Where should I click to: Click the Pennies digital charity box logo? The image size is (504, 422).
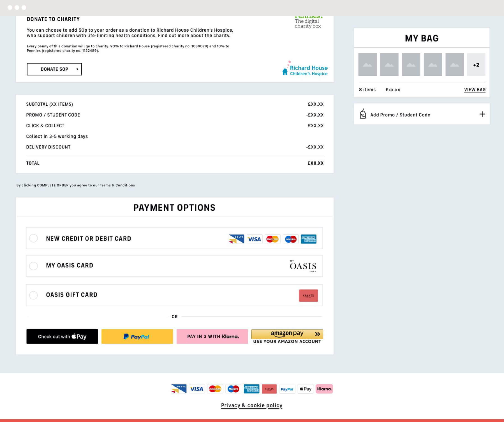pos(308,22)
